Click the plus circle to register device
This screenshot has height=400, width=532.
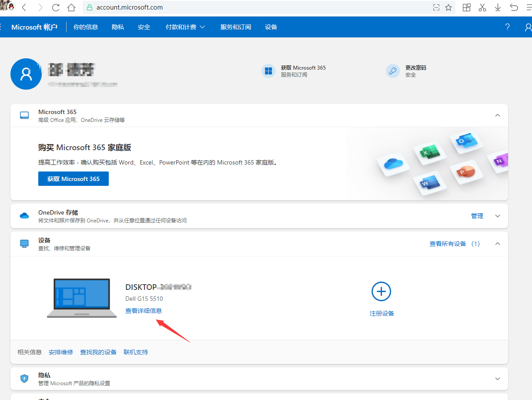381,291
